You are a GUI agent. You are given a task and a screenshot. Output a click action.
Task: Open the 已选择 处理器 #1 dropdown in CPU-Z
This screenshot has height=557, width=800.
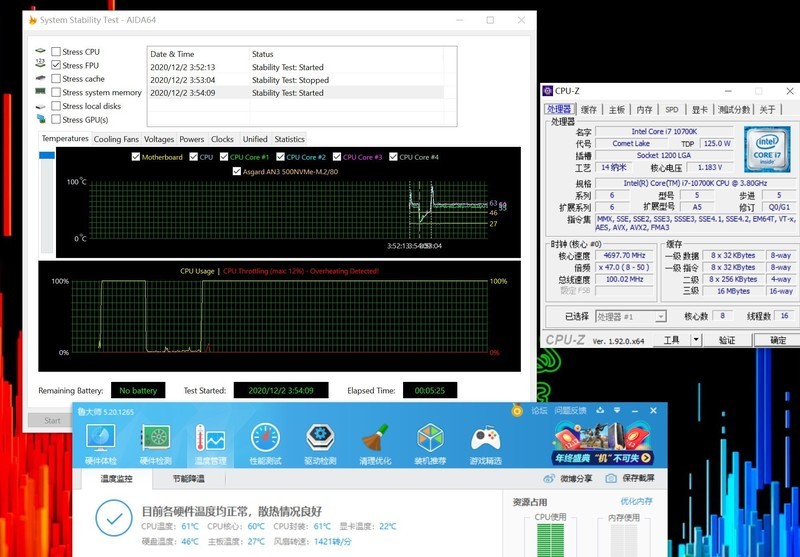click(x=631, y=317)
